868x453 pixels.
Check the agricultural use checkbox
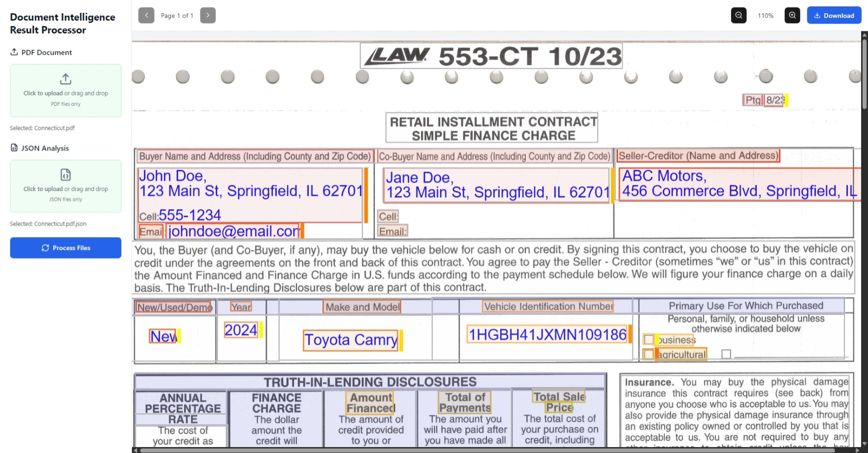click(649, 354)
